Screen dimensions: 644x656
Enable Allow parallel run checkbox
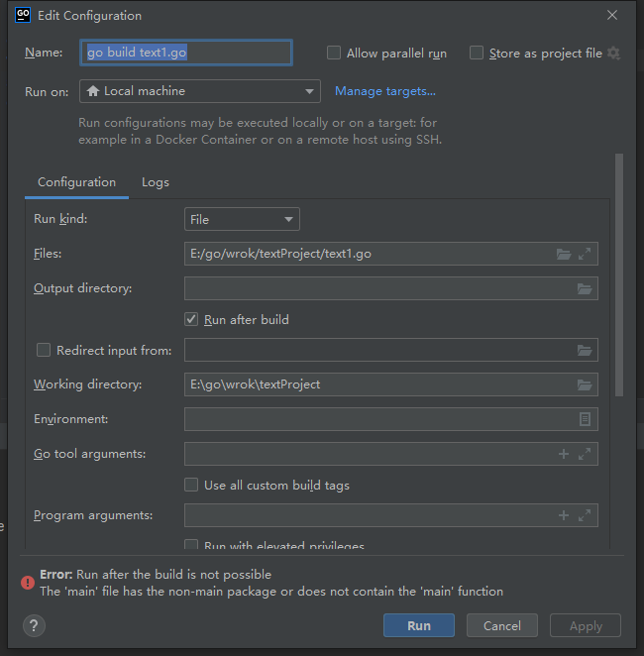pyautogui.click(x=334, y=53)
